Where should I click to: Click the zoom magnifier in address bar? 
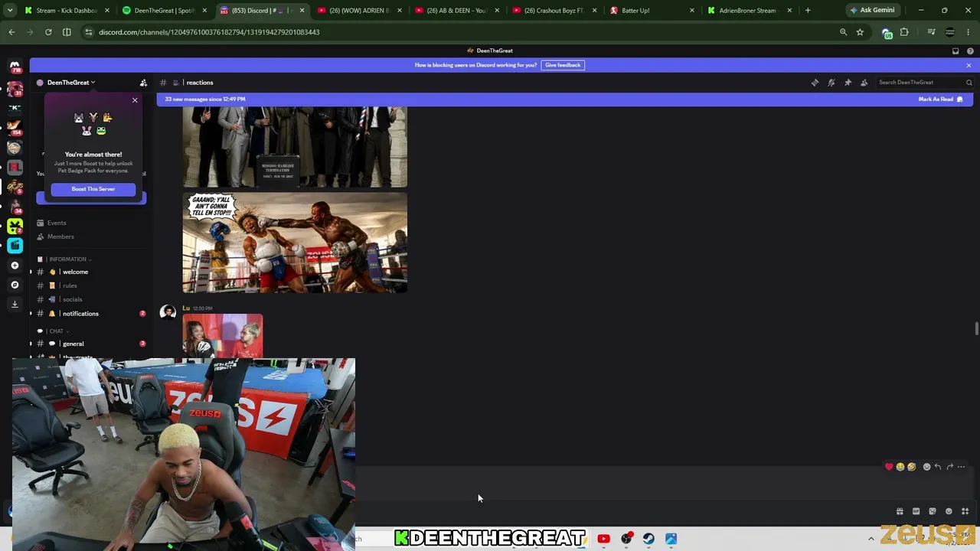843,32
